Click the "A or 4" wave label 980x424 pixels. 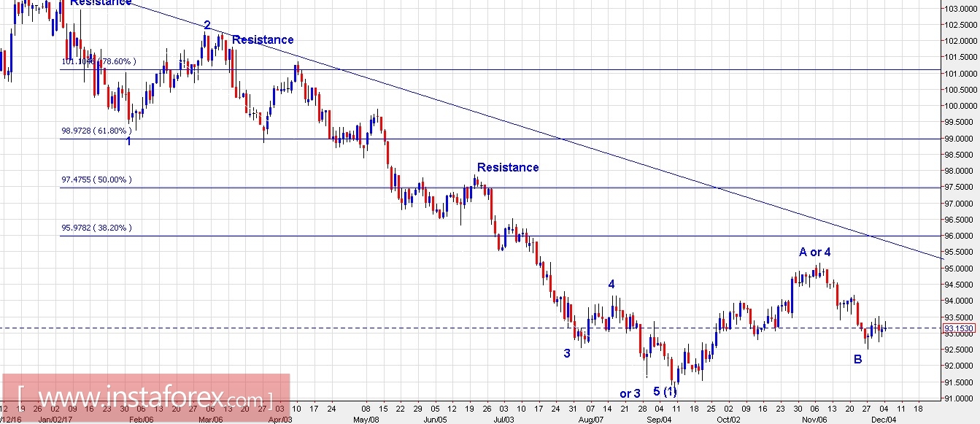click(x=815, y=253)
